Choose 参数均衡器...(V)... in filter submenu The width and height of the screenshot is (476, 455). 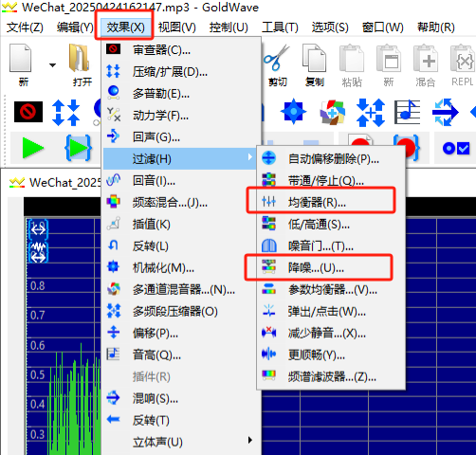pyautogui.click(x=331, y=289)
